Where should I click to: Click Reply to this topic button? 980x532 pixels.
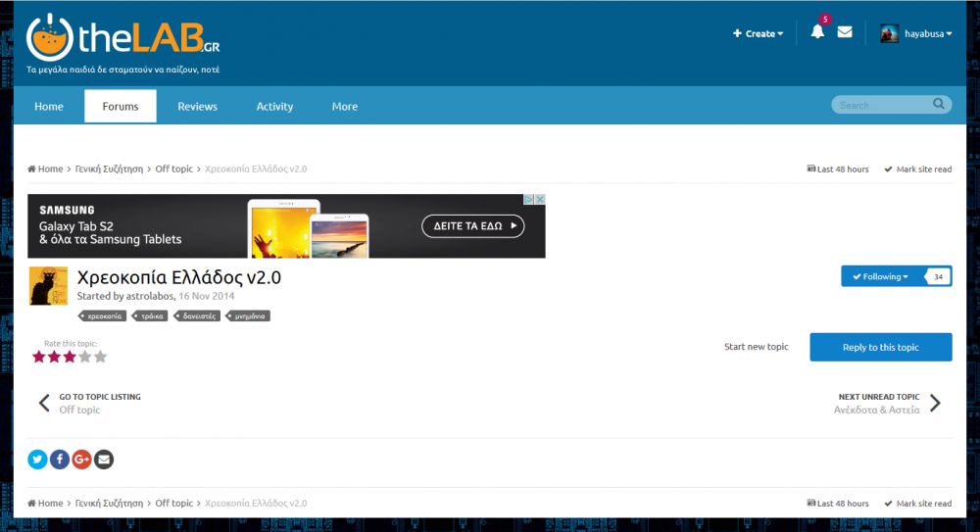[x=881, y=347]
